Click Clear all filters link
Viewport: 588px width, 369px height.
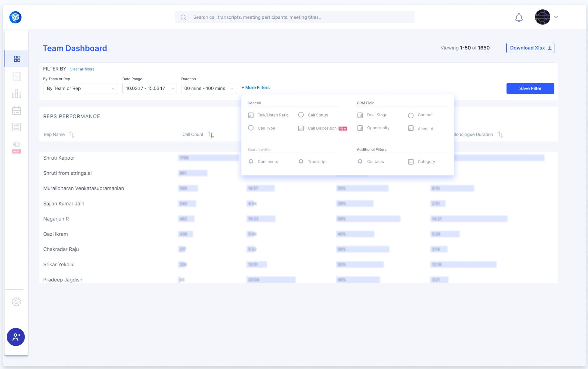(x=82, y=69)
